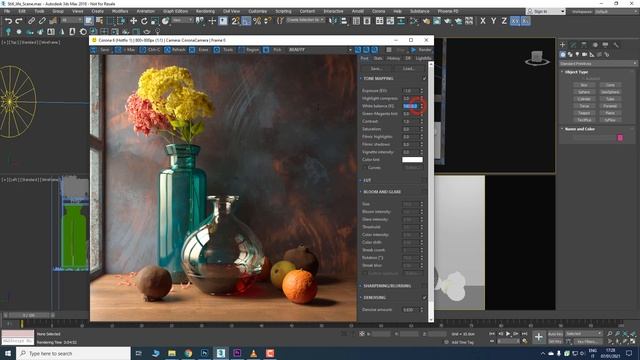Click the Denoise amount value field
The width and height of the screenshot is (640, 360).
click(411, 310)
